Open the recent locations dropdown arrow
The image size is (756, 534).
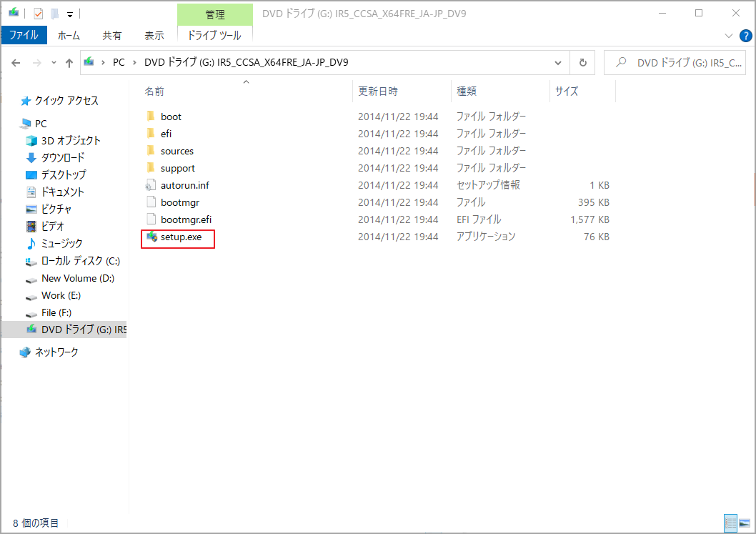[x=54, y=63]
